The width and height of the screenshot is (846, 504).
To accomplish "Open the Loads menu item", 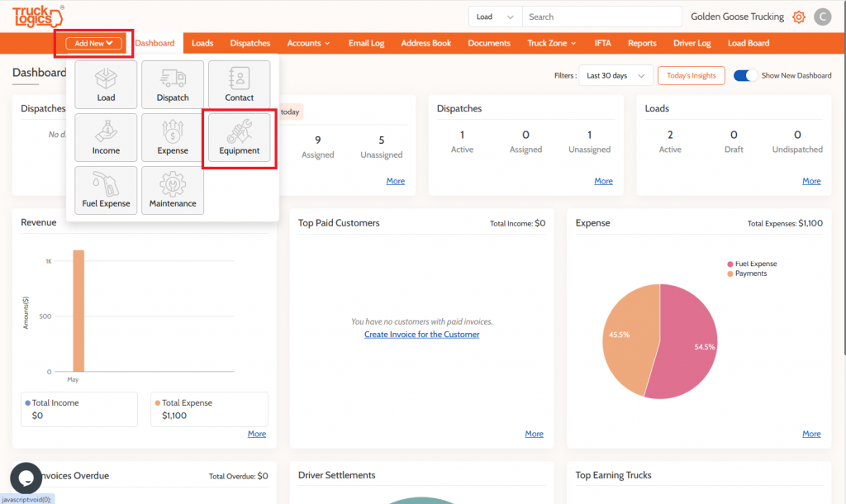I will [202, 43].
